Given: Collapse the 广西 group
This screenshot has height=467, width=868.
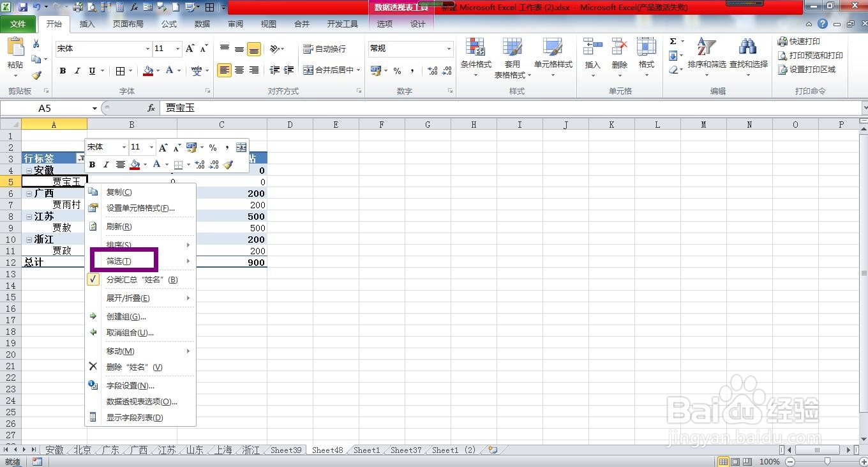Looking at the screenshot, I should [x=29, y=194].
